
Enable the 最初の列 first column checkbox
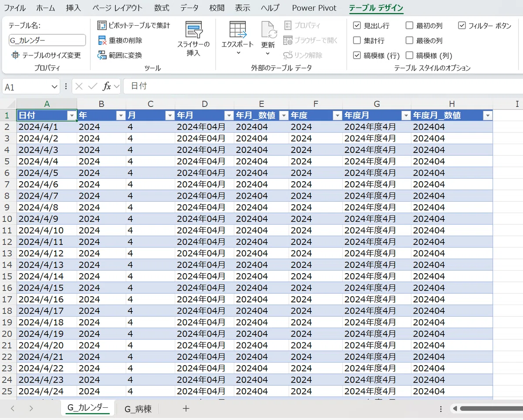(x=409, y=26)
